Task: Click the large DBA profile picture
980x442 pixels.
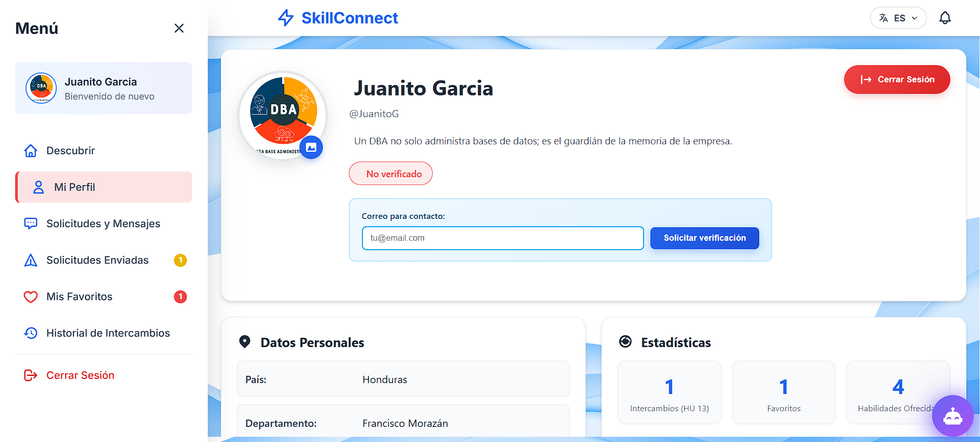Action: pyautogui.click(x=283, y=116)
